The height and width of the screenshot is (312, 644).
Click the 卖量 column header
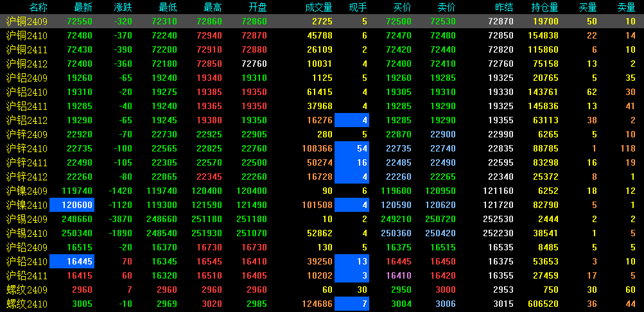tap(627, 7)
